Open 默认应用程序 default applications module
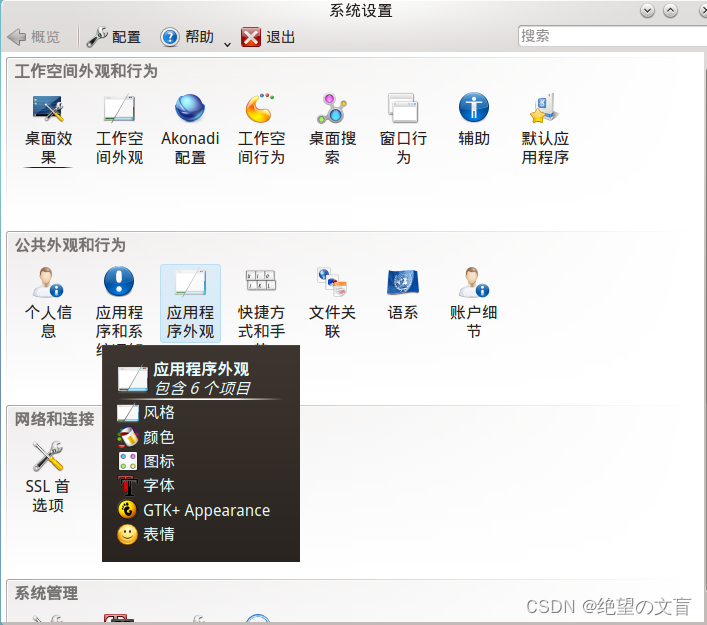Image resolution: width=707 pixels, height=625 pixels. pyautogui.click(x=545, y=129)
